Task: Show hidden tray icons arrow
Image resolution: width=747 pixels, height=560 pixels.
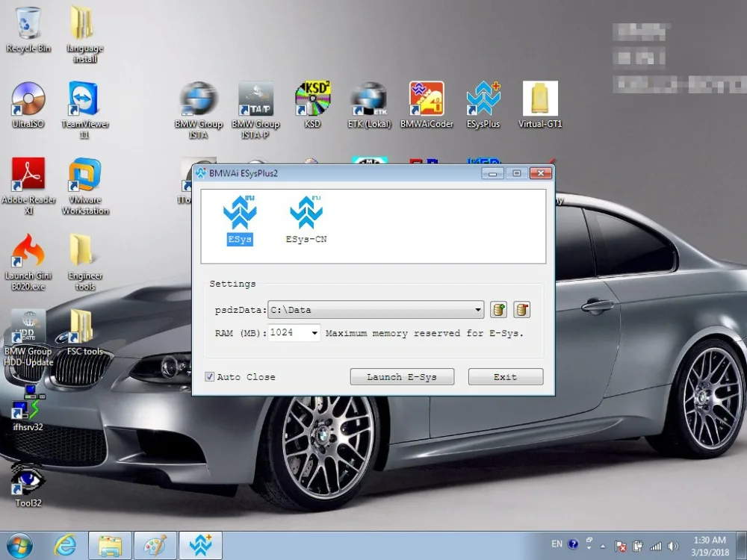Action: (603, 547)
